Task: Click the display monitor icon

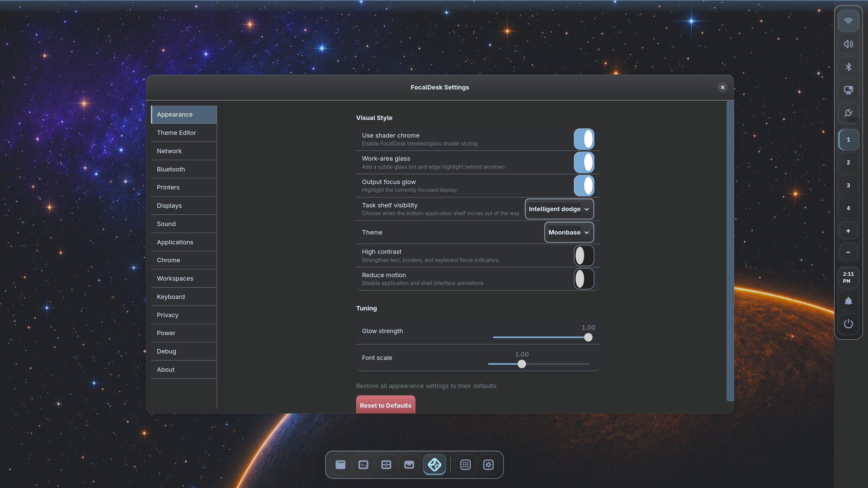Action: (x=848, y=90)
